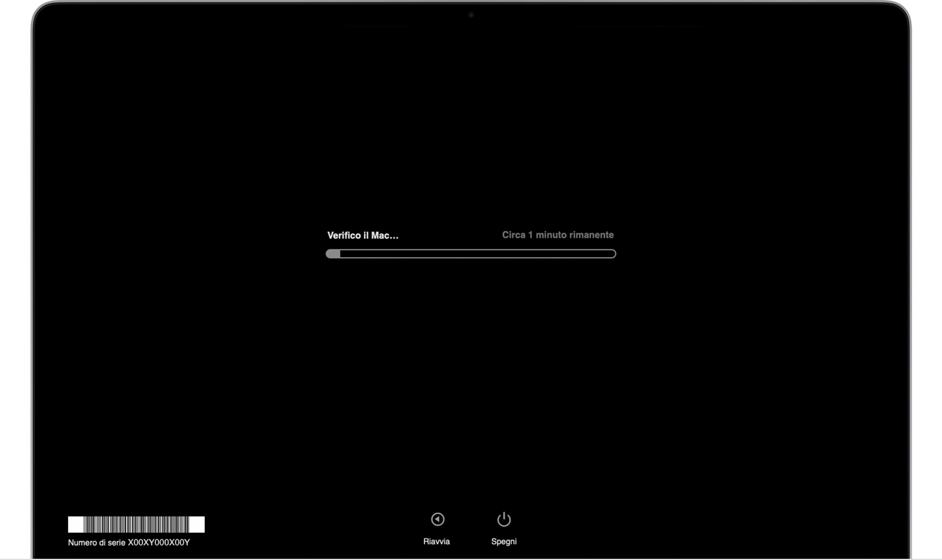
Task: Click 'Circa 1 minuto rimanente' text
Action: (x=558, y=235)
